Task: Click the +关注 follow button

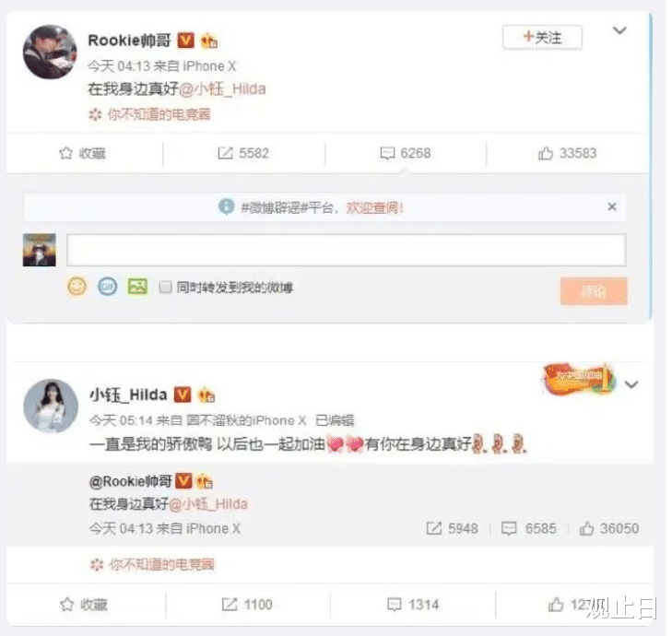Action: point(542,37)
